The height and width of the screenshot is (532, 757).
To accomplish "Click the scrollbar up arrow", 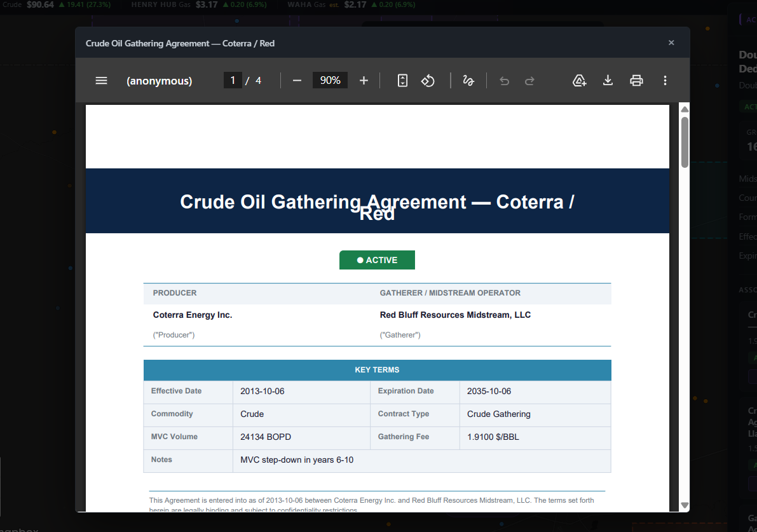I will (x=685, y=109).
